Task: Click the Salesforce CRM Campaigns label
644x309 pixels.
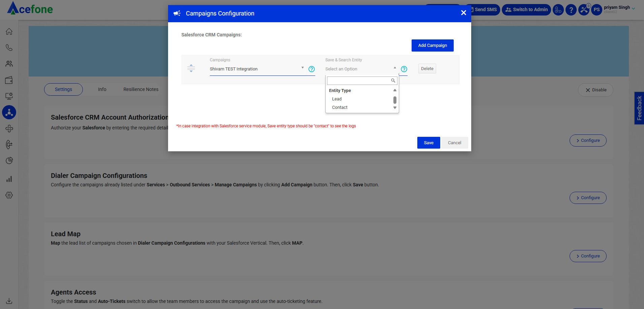Action: pos(212,35)
